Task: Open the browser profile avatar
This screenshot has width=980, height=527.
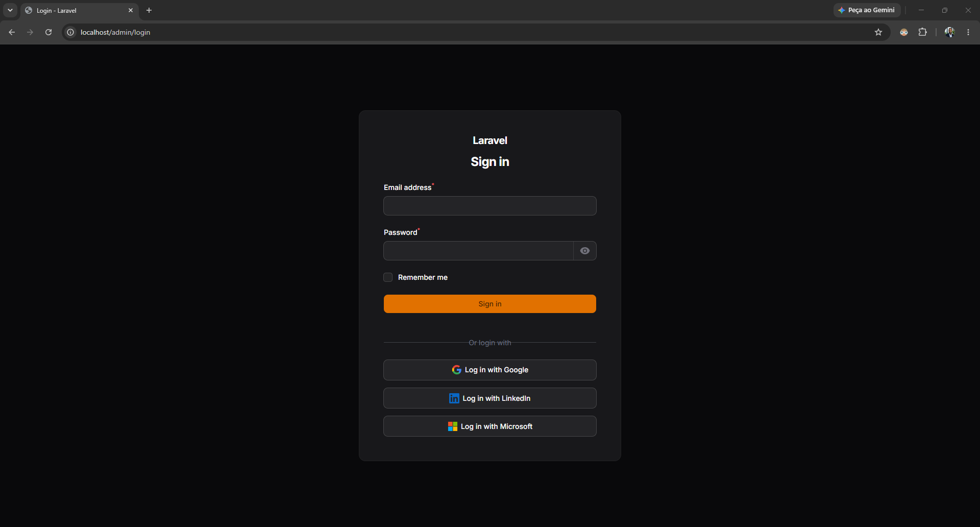Action: pos(949,32)
